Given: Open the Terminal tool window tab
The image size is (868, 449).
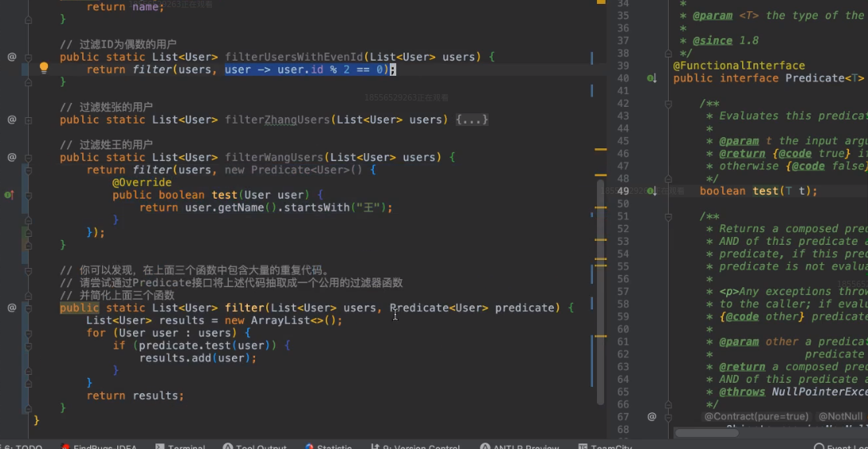Looking at the screenshot, I should (180, 447).
